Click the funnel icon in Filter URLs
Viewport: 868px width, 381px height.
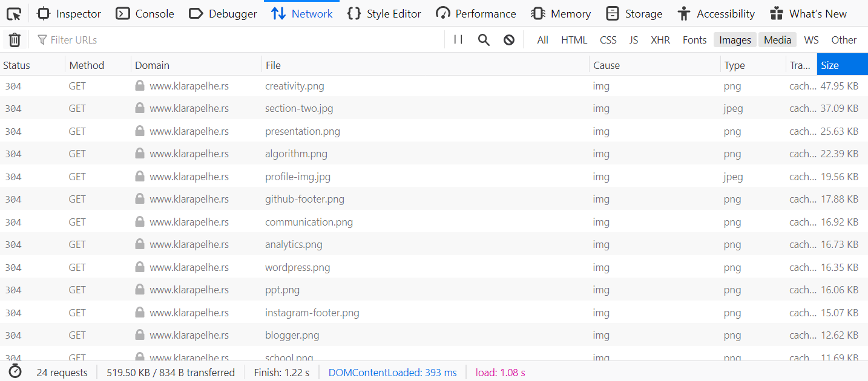[x=42, y=39]
